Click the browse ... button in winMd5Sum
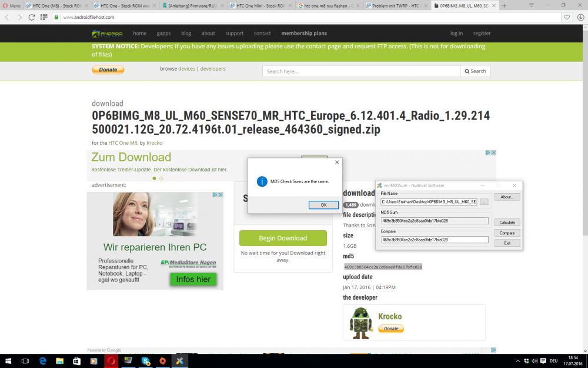The width and height of the screenshot is (588, 368). point(484,201)
